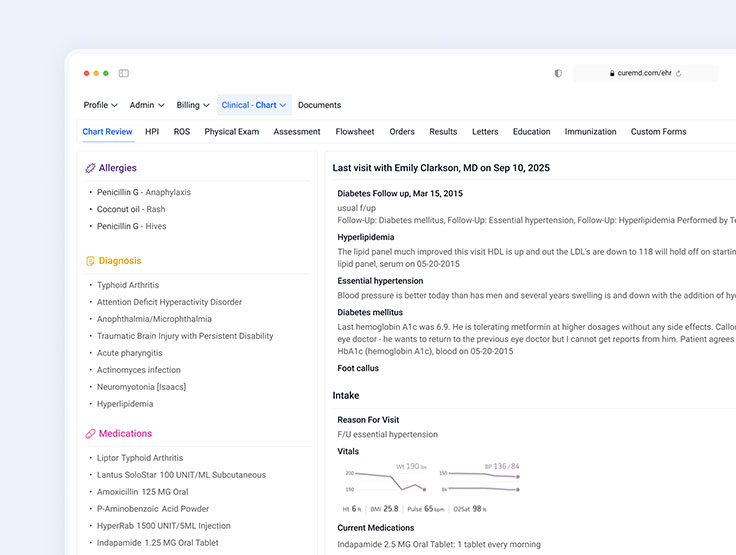The image size is (736, 555).
Task: Click Last visit with Emily Clarkson heading
Action: tap(441, 168)
